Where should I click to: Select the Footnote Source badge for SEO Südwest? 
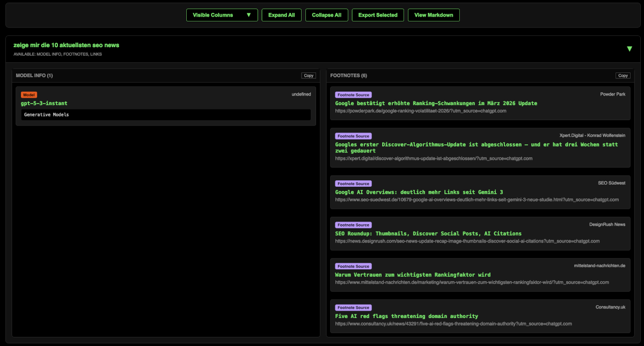tap(353, 183)
